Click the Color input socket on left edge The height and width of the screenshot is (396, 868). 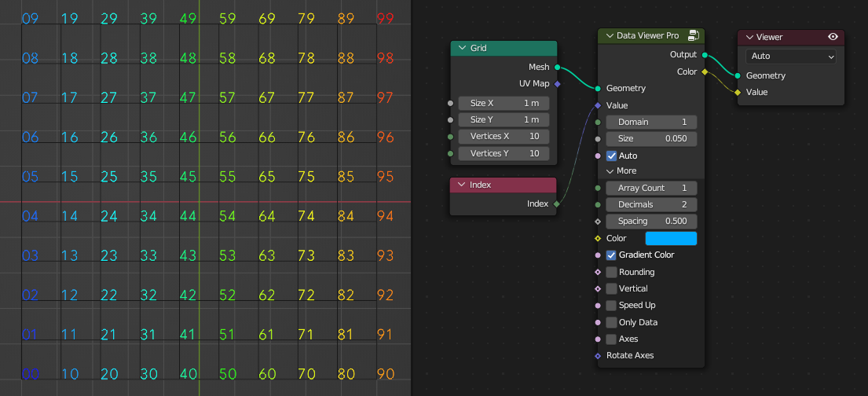click(598, 239)
